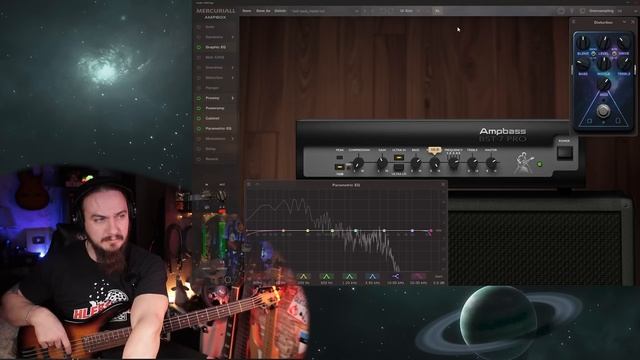The height and width of the screenshot is (360, 640).
Task: Close the Parametric EQ panel
Action: 443,185
